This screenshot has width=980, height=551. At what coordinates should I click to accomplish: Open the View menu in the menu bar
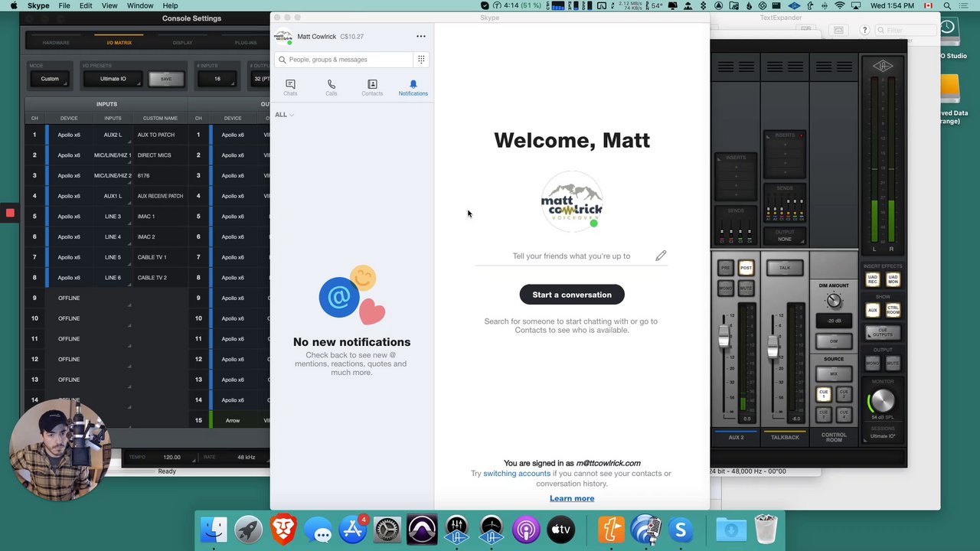click(109, 5)
